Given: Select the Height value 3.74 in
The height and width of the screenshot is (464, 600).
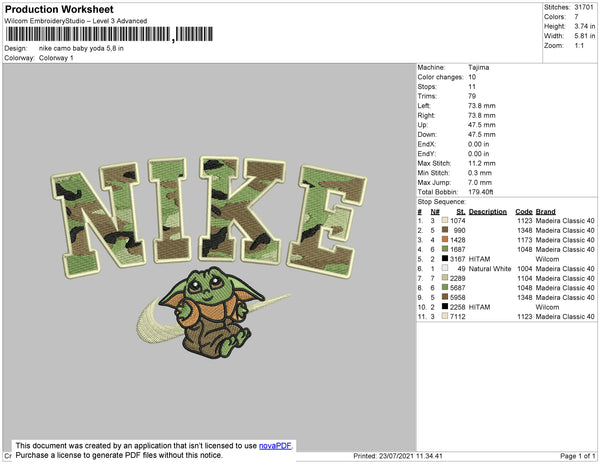Looking at the screenshot, I should pyautogui.click(x=585, y=26).
